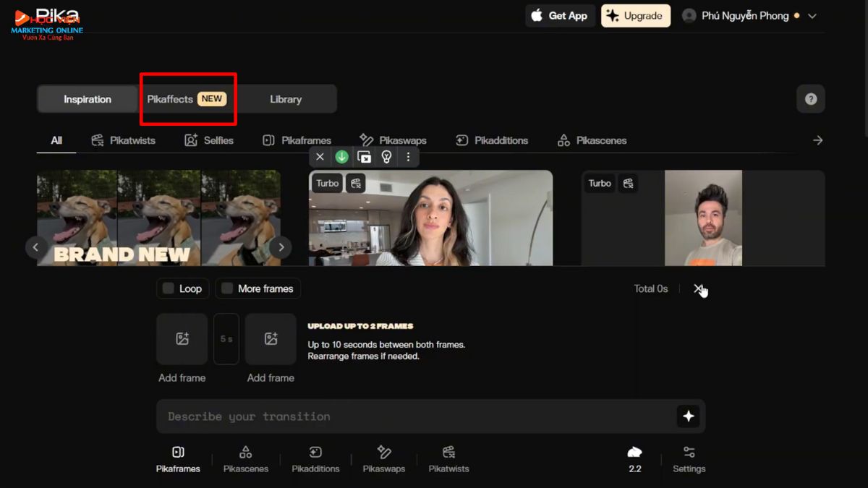Go to previous carousel slide
This screenshot has height=488, width=868.
[36, 247]
